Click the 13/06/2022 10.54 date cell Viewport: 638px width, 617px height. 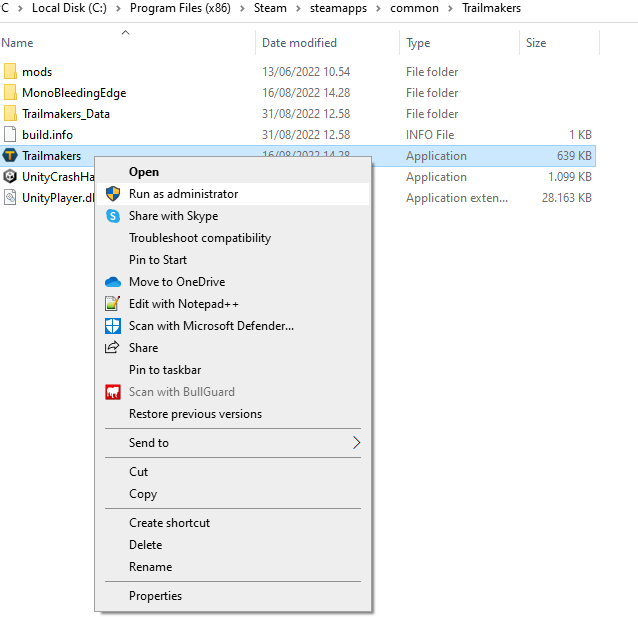(306, 72)
